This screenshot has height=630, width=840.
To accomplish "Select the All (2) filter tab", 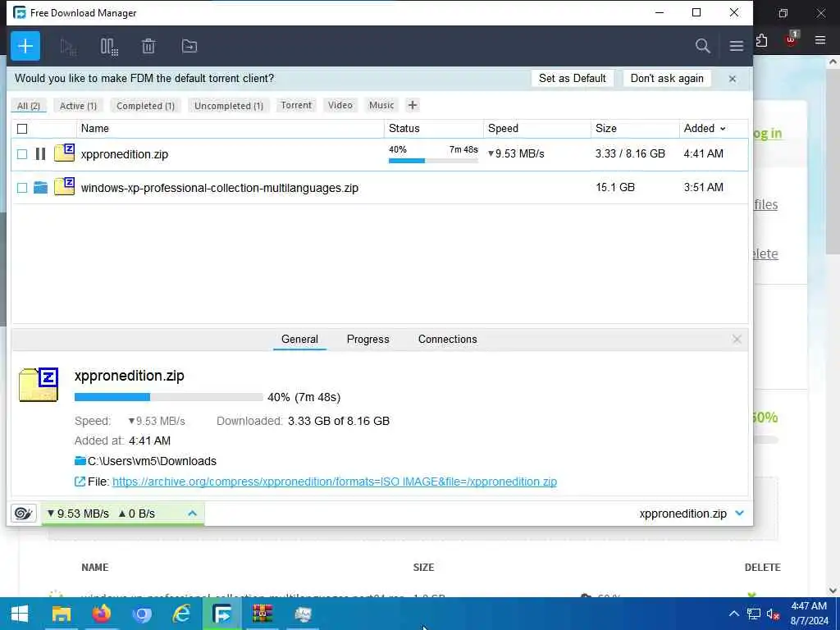I will [29, 106].
